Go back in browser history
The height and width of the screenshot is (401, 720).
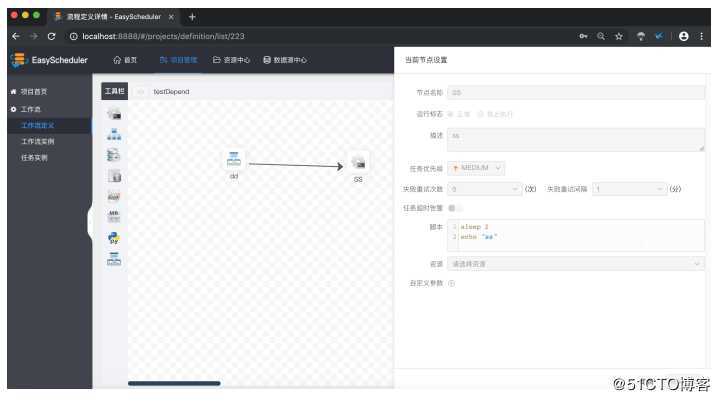click(16, 36)
